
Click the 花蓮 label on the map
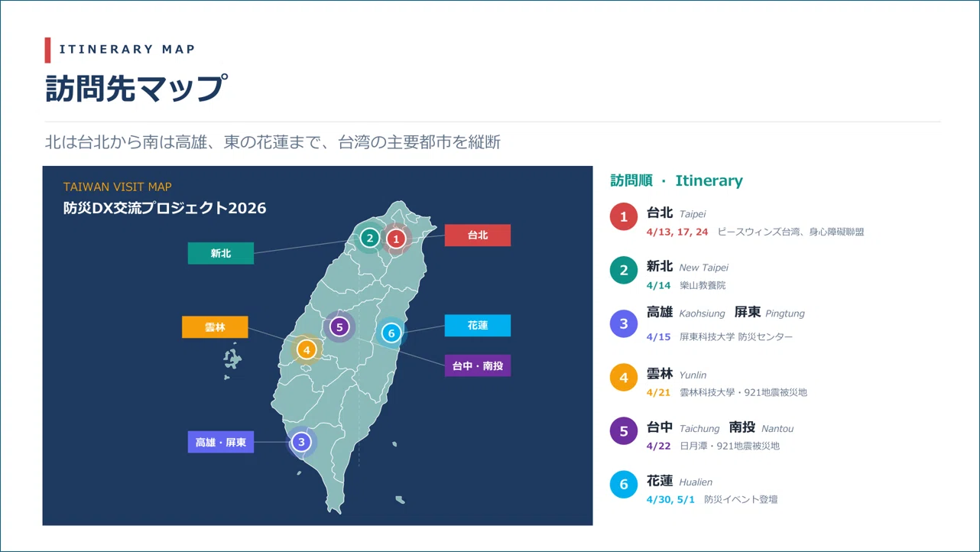(478, 326)
